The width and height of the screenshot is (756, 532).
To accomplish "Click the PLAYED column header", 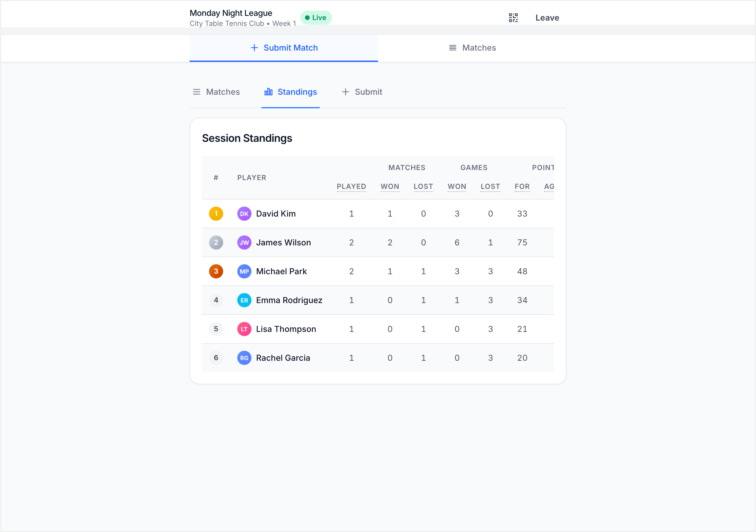I will pyautogui.click(x=351, y=187).
